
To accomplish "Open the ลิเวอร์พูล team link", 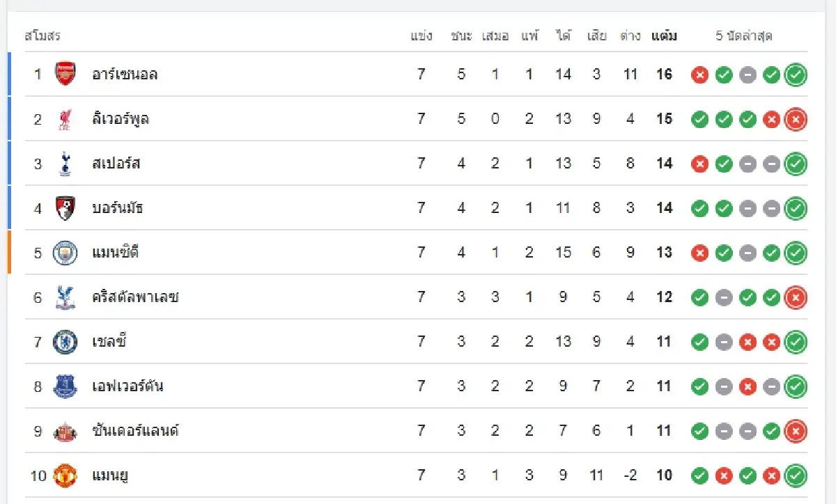I will pos(121,119).
